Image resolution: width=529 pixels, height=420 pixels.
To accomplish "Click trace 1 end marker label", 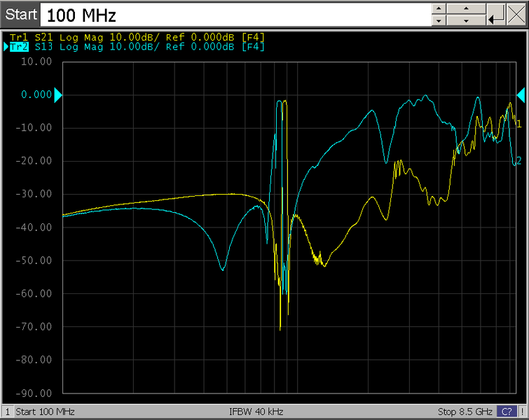I will [x=518, y=124].
